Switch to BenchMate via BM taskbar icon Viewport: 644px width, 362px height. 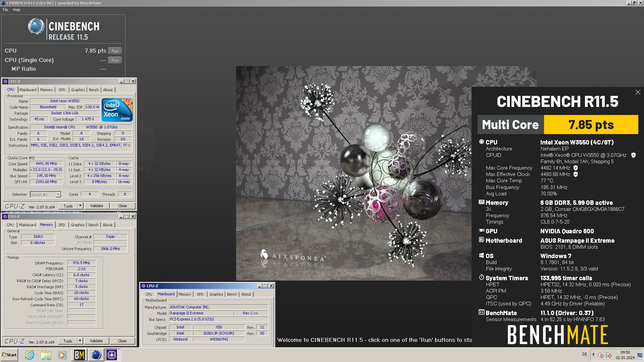pos(79,355)
